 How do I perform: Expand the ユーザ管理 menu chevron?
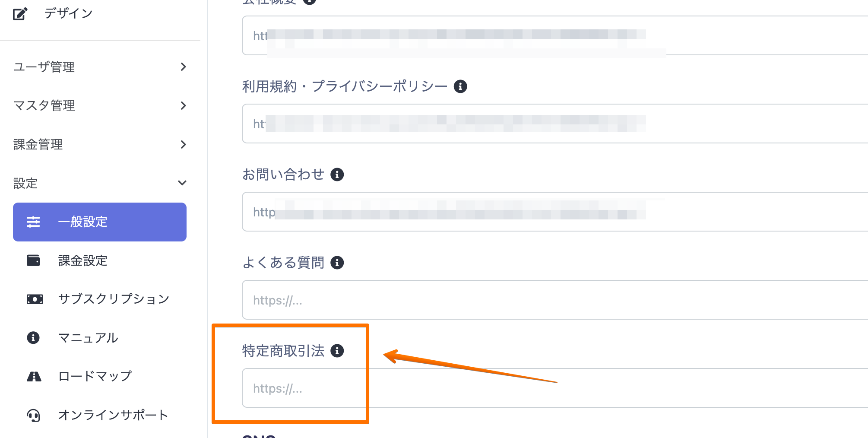coord(183,67)
